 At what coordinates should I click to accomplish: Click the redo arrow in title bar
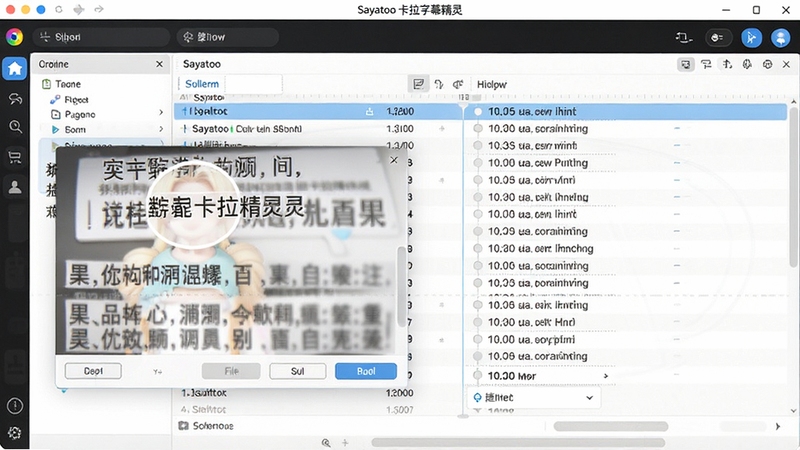coord(98,9)
